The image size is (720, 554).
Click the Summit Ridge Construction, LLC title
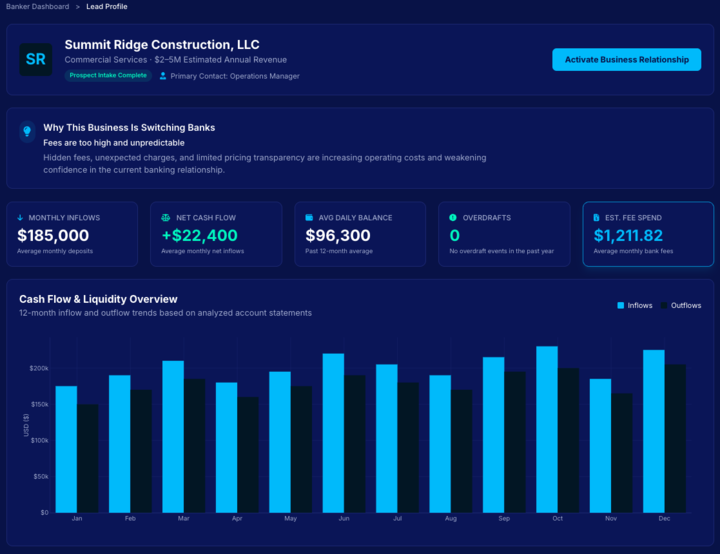pos(161,45)
